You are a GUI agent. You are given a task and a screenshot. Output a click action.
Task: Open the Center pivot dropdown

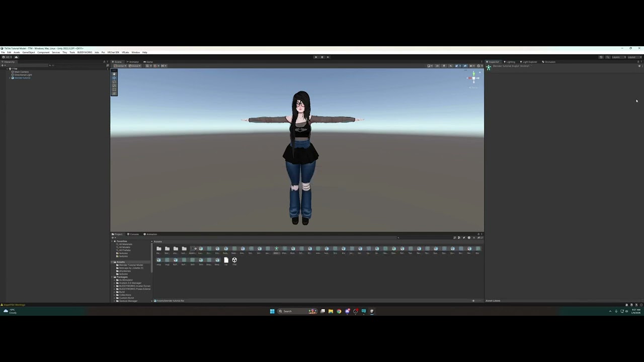120,66
